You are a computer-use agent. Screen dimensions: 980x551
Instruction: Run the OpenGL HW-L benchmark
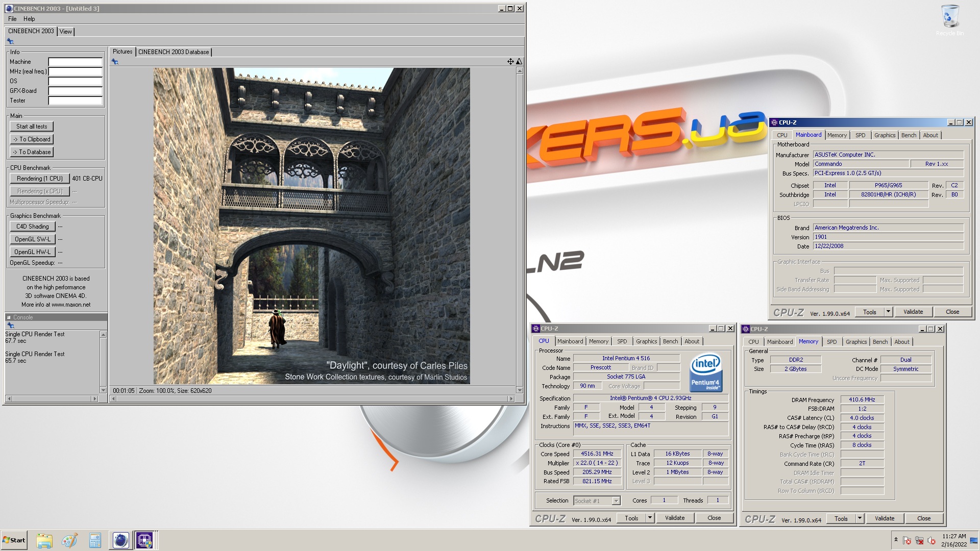(33, 252)
